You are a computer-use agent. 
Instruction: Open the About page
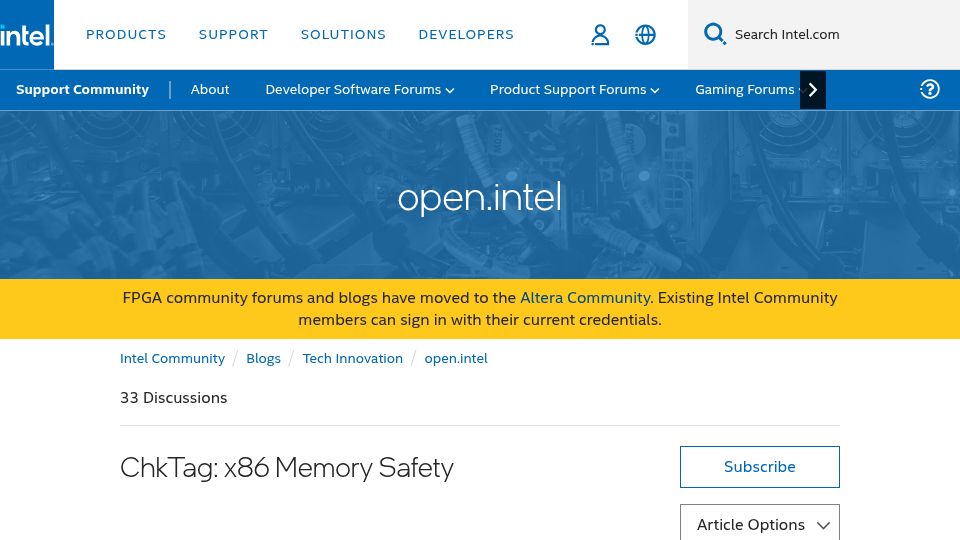point(210,89)
